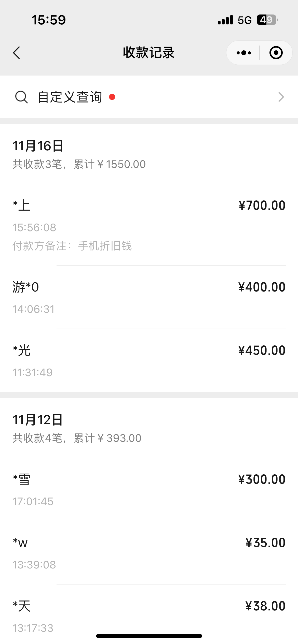The height and width of the screenshot is (644, 298).
Task: Expand custom query with right chevron
Action: (281, 97)
